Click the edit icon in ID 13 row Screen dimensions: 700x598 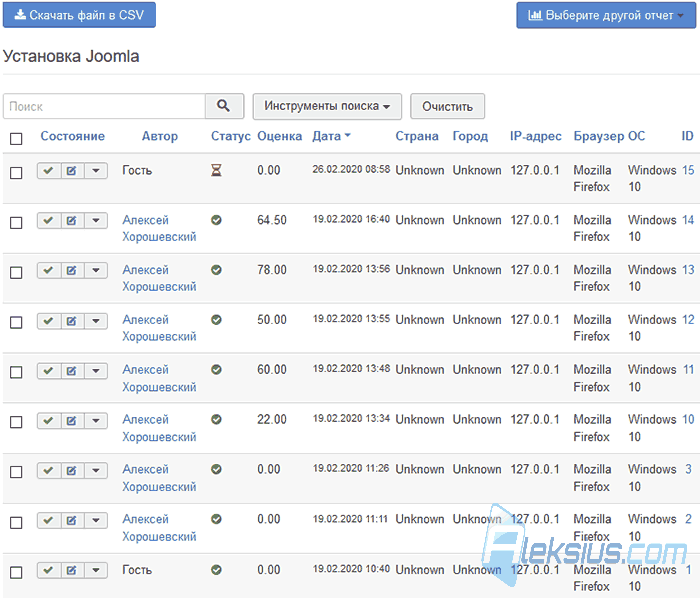pos(72,270)
